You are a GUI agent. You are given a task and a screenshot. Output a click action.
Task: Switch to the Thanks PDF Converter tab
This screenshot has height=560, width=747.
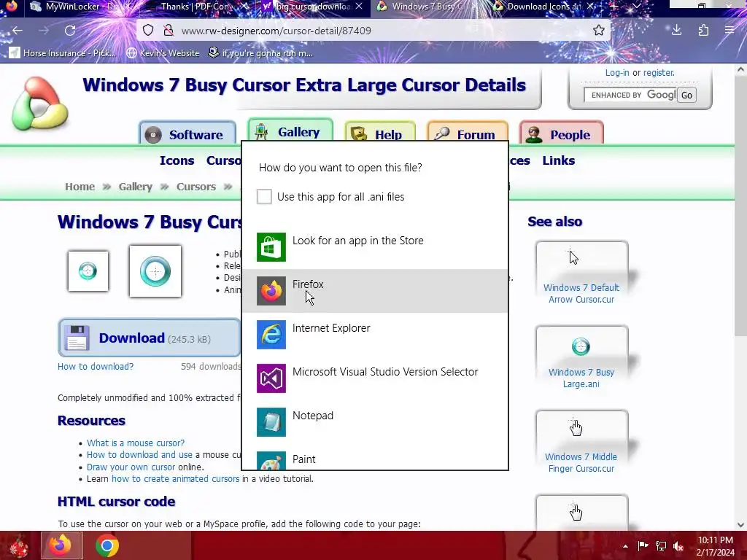point(196,7)
